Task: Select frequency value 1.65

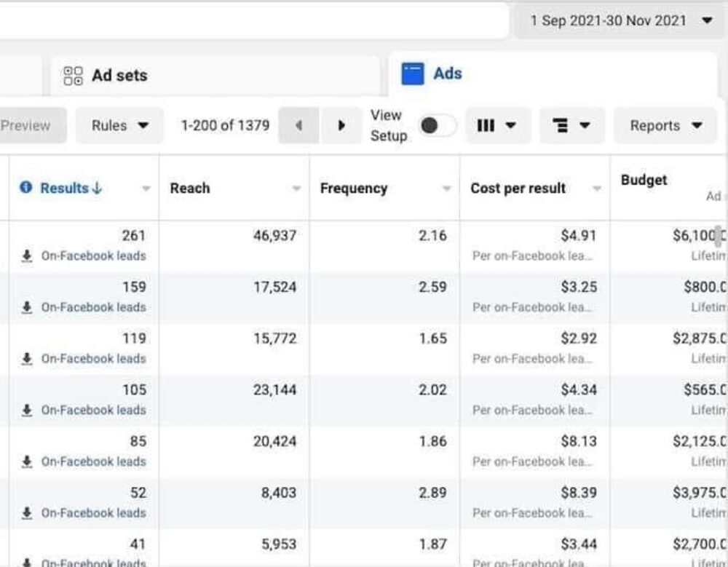Action: [432, 338]
